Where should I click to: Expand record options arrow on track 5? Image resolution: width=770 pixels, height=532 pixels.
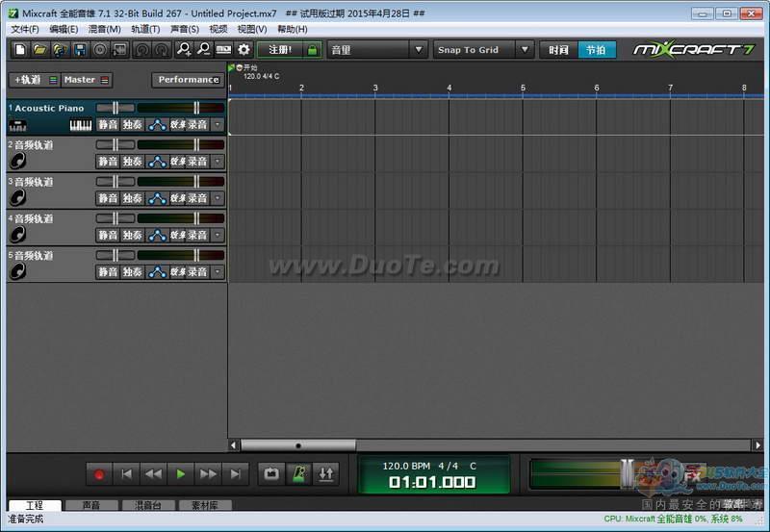pyautogui.click(x=218, y=272)
